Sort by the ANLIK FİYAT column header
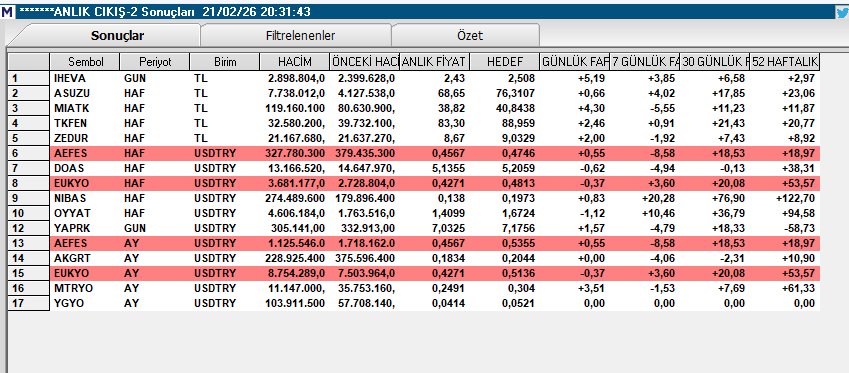The width and height of the screenshot is (849, 373). click(434, 62)
